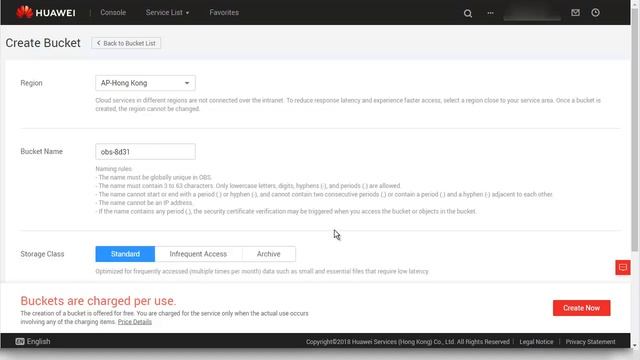Click the 'Buckets are charged per use.' heading
Image resolution: width=640 pixels, height=360 pixels.
click(x=98, y=301)
